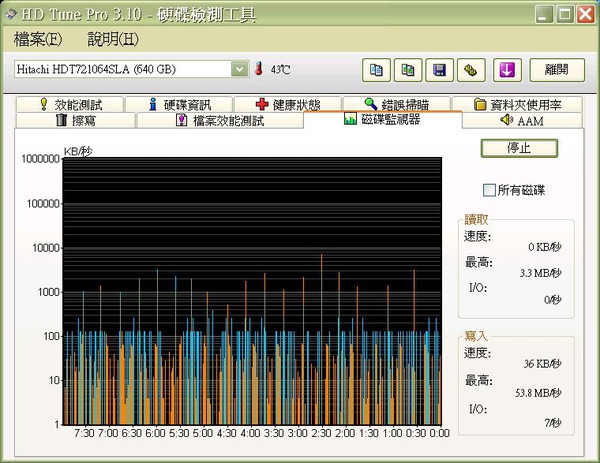This screenshot has height=463, width=600.
Task: Enable the 所有磁碟 checkbox
Action: click(x=489, y=190)
